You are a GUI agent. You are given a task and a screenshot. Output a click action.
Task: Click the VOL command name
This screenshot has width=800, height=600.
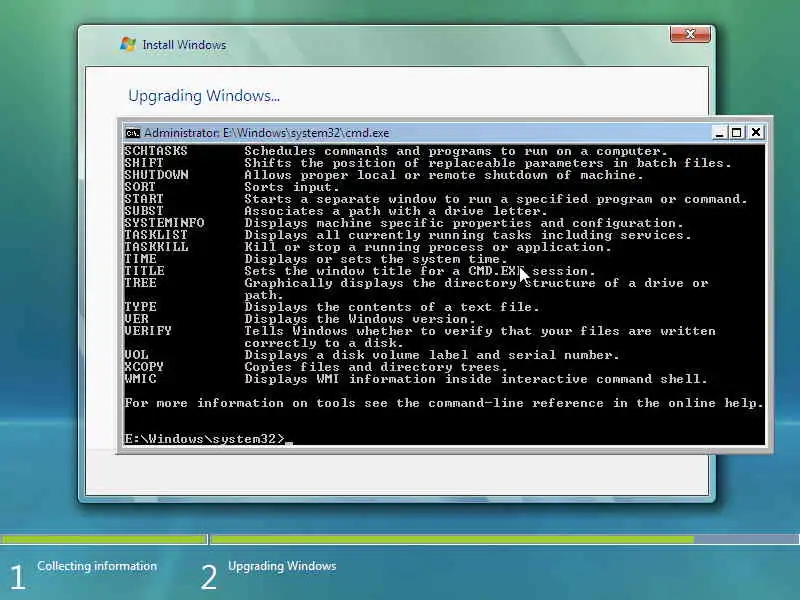[136, 355]
